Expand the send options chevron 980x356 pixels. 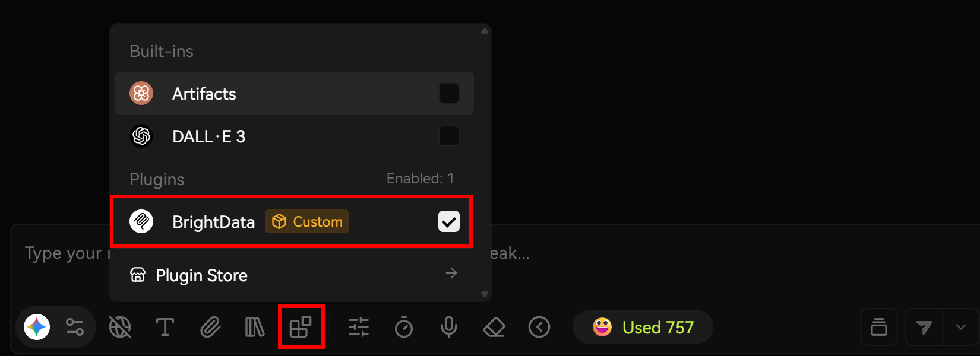point(961,327)
